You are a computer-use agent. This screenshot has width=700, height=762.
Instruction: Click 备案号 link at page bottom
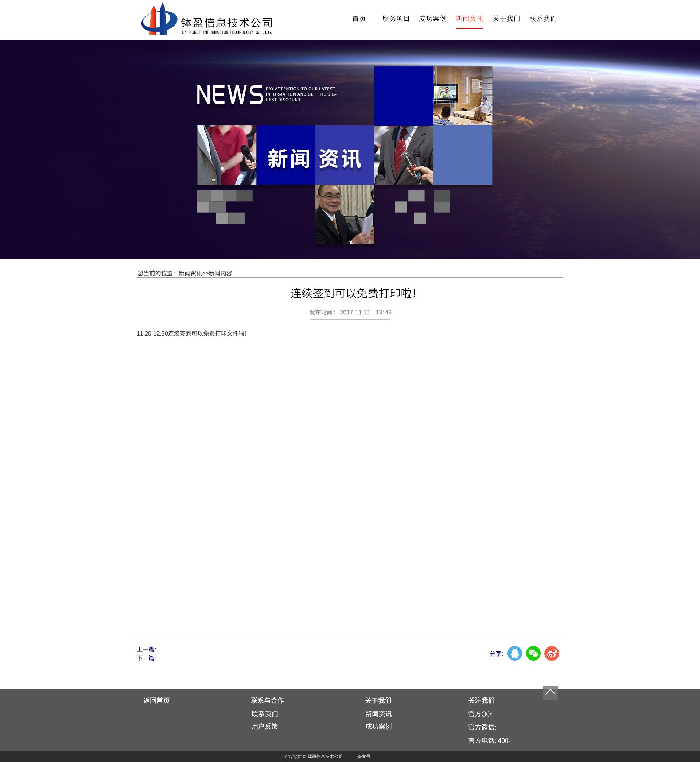(363, 756)
